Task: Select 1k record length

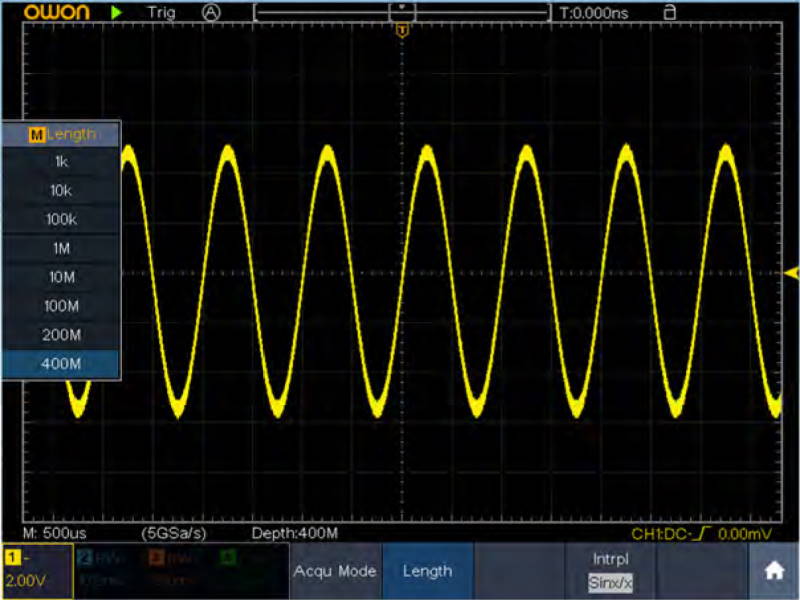Action: (x=61, y=161)
